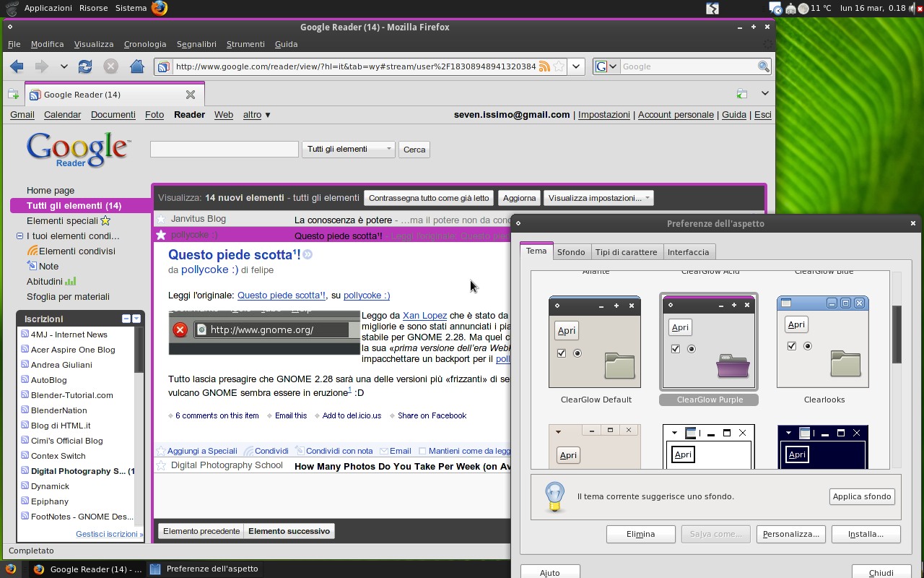
Task: Open the Gestisci iscrizioni link
Action: coord(109,534)
